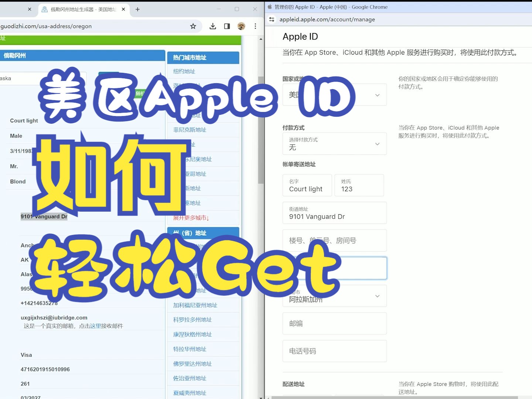Select card number 4716201915010996
The image size is (532, 399).
tap(45, 369)
